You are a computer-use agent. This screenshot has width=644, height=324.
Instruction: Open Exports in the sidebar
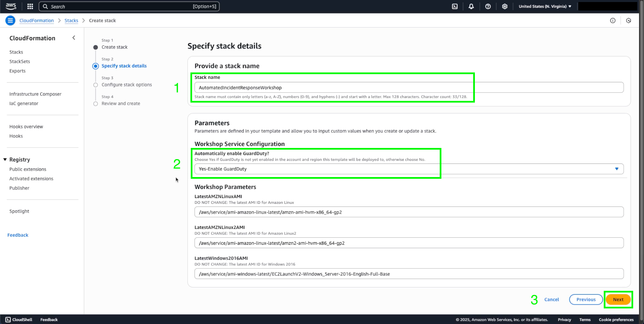18,71
